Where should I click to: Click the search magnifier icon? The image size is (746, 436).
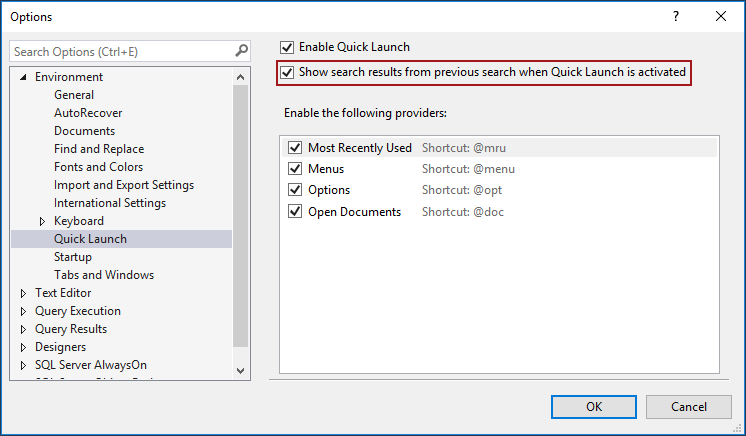coord(241,51)
